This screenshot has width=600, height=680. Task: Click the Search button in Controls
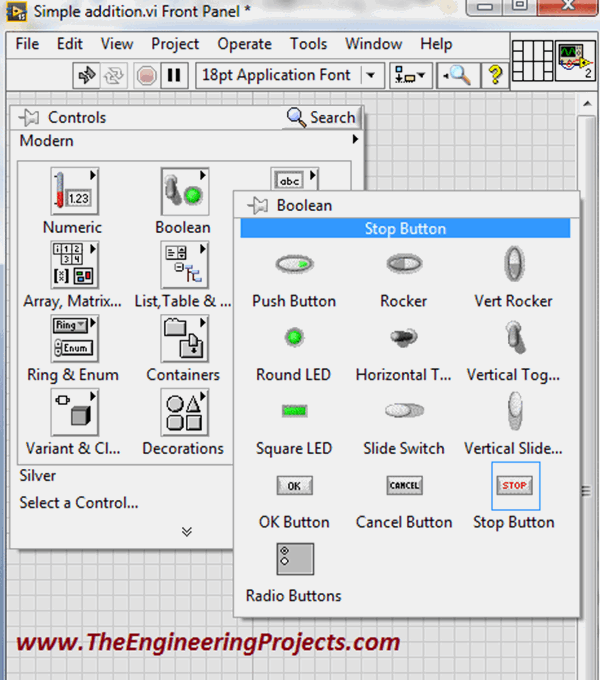321,117
